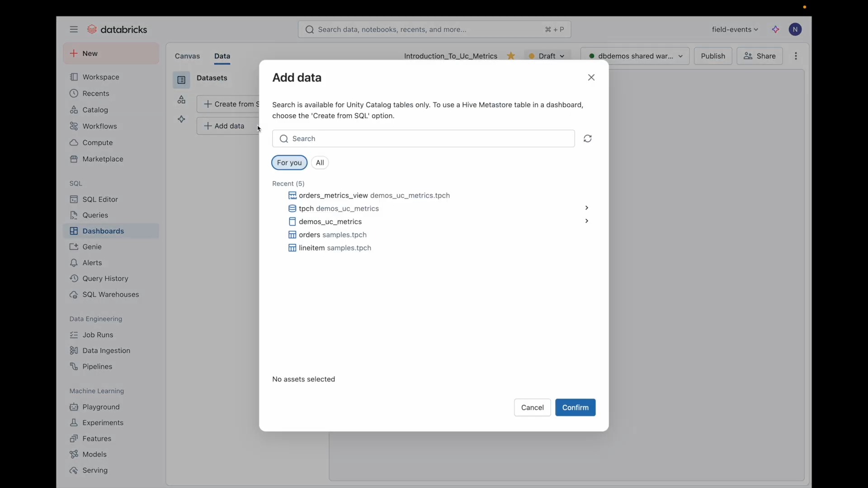Click the Publish button

[x=713, y=56]
